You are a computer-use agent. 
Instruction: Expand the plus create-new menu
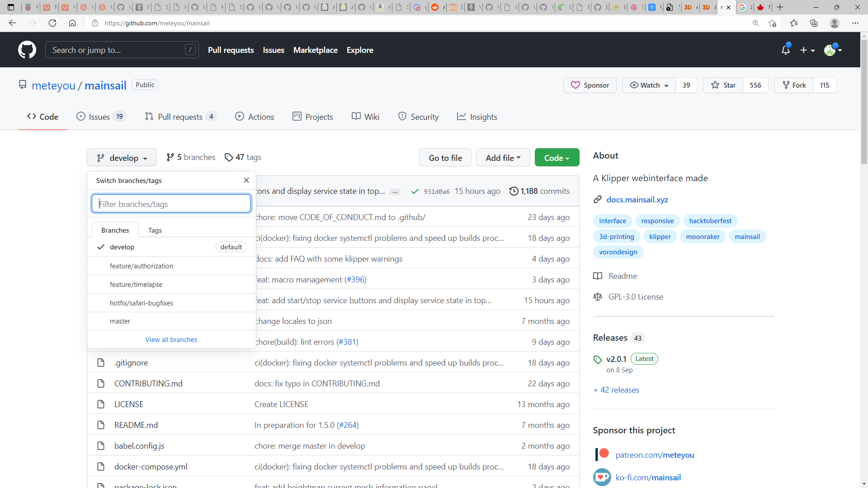[x=807, y=50]
